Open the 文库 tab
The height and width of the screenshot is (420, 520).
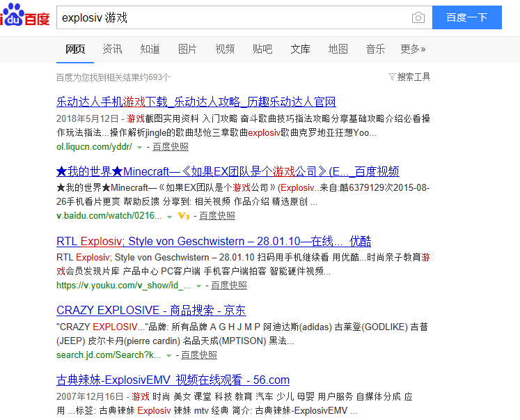click(300, 49)
